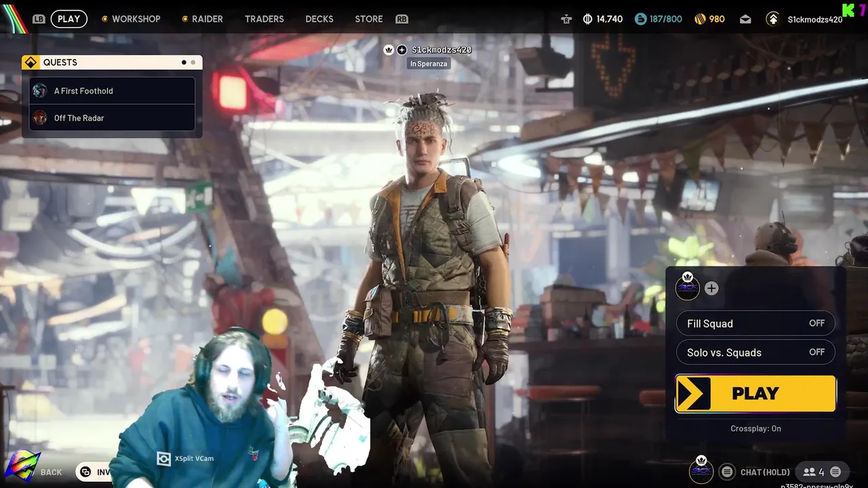Add a squad member with the plus icon
Image resolution: width=868 pixels, height=488 pixels.
coord(711,288)
